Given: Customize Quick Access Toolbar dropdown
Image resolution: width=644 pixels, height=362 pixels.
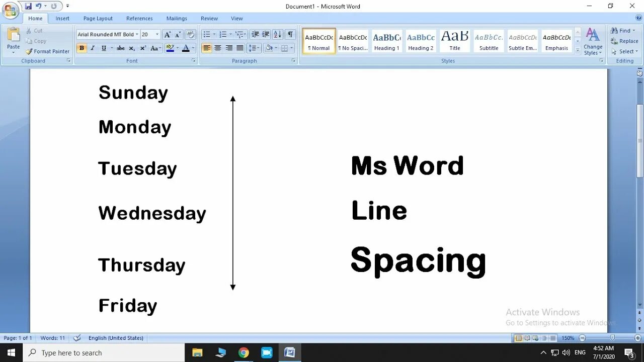Looking at the screenshot, I should [x=67, y=6].
